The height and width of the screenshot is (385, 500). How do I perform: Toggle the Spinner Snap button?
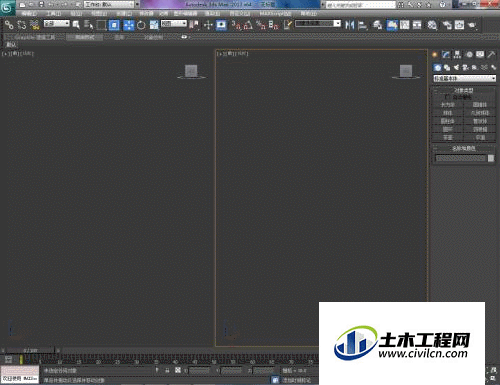(x=274, y=25)
